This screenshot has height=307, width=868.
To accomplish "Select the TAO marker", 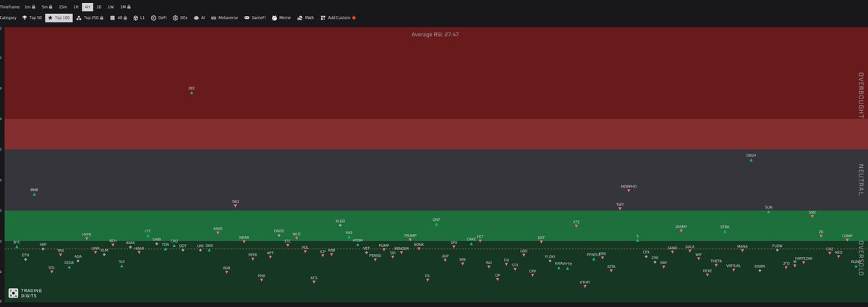I will click(x=235, y=206).
